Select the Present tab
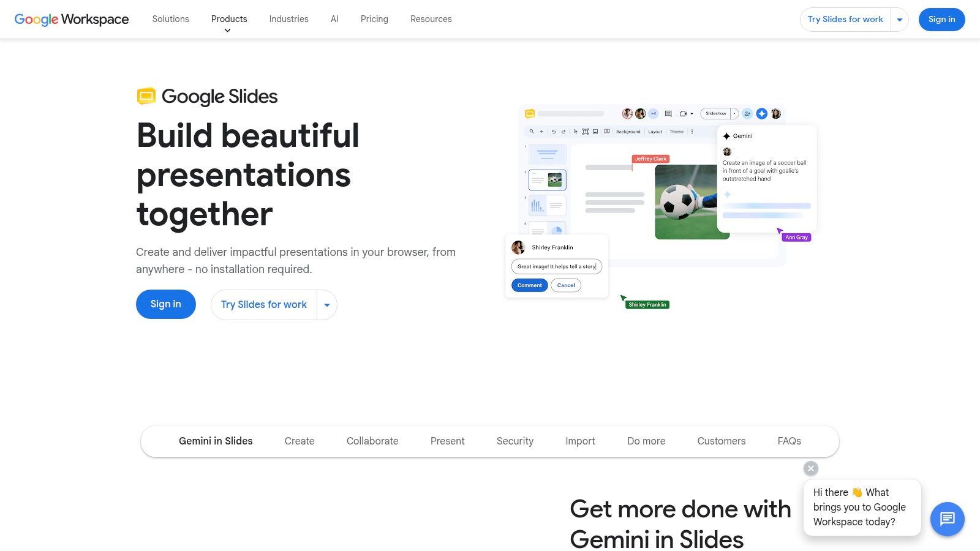The width and height of the screenshot is (980, 551). click(x=448, y=441)
